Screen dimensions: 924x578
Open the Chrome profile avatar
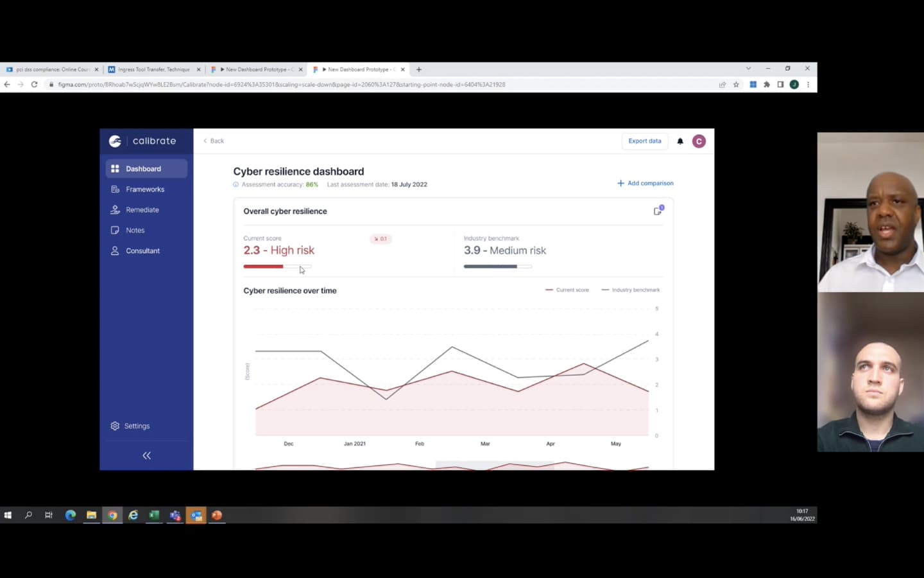coord(794,84)
